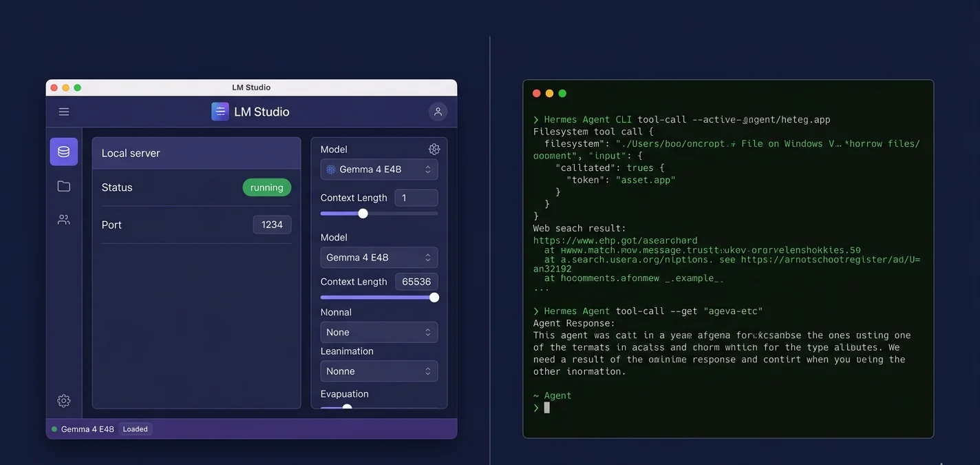Viewport: 980px width, 465px height.
Task: Click the Evapuation label
Action: point(345,394)
